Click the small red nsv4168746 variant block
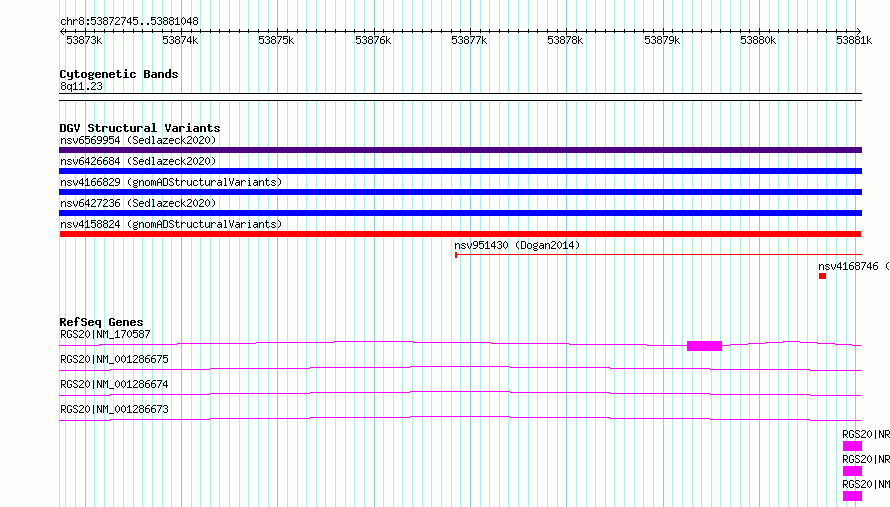 coord(822,276)
